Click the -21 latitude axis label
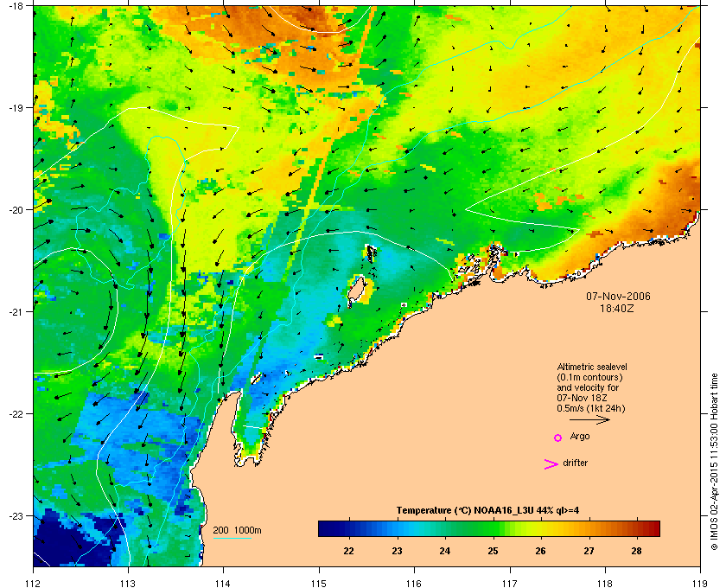This screenshot has height=588, width=726. [x=16, y=311]
